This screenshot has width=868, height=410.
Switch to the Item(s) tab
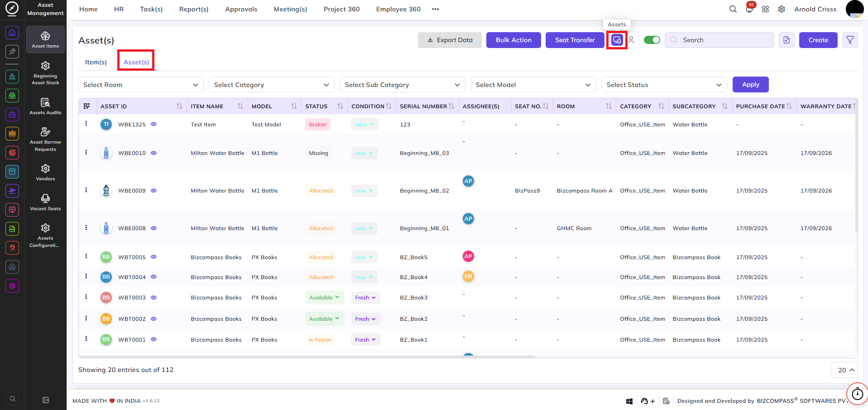click(96, 62)
